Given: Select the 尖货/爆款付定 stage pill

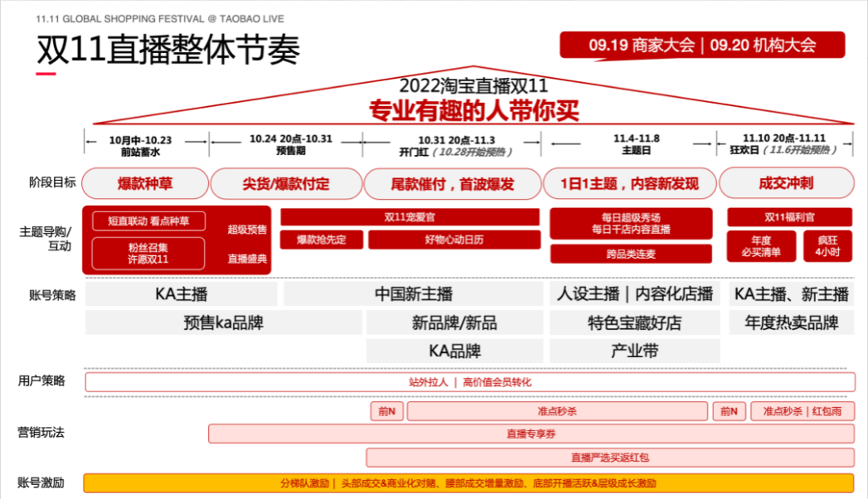Looking at the screenshot, I should point(286,184).
